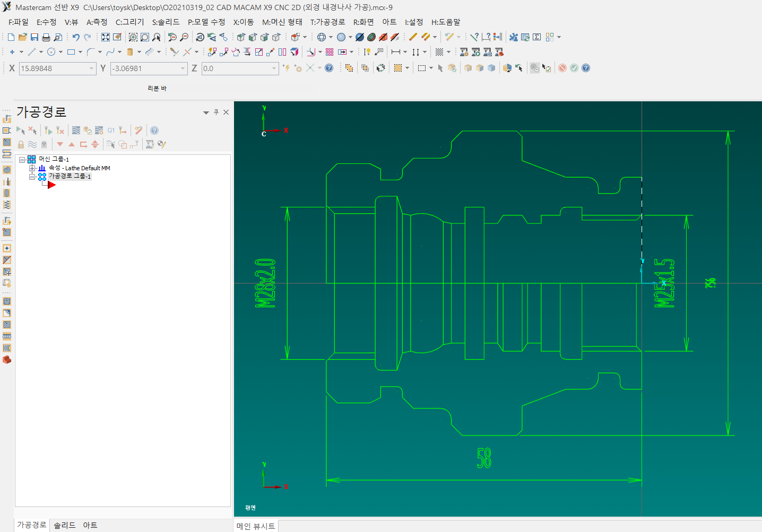Click the red 3D block icon in left sidebar
This screenshot has height=532, width=762.
tap(7, 360)
